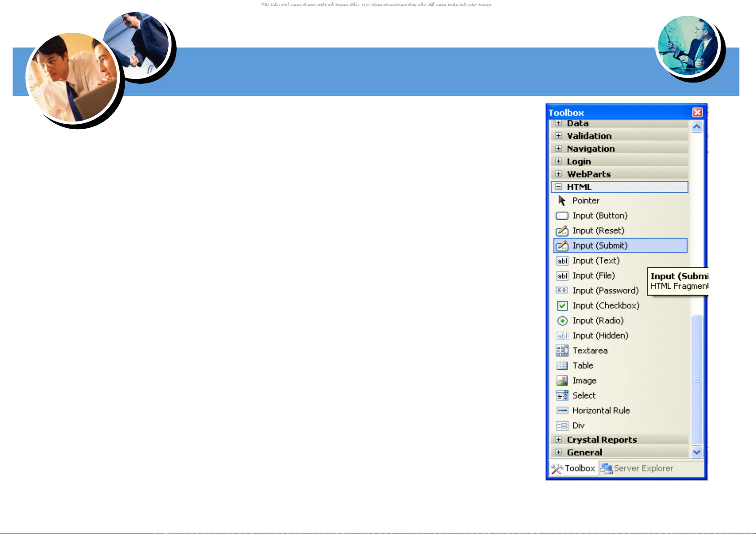Select the Pointer tool icon
Viewport: 756px width, 534px height.
pyautogui.click(x=562, y=200)
